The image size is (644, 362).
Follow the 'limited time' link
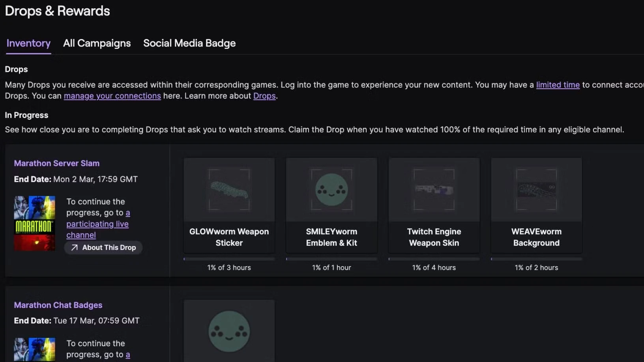[x=558, y=85]
